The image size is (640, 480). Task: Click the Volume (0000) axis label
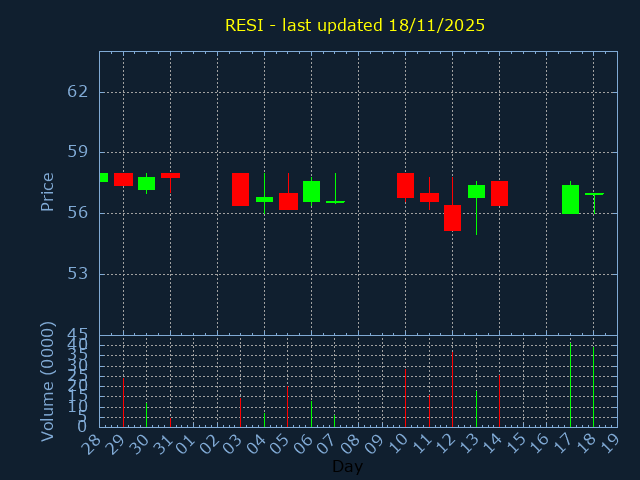click(x=47, y=381)
